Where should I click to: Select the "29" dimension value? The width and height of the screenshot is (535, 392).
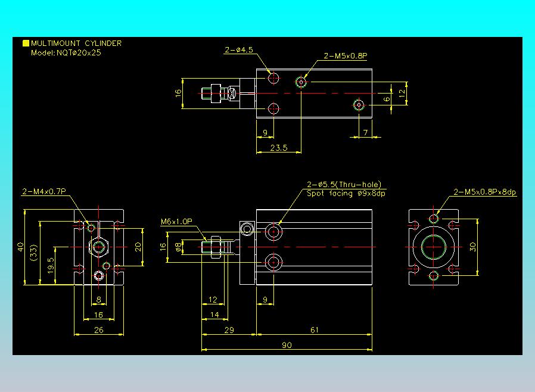coord(229,330)
